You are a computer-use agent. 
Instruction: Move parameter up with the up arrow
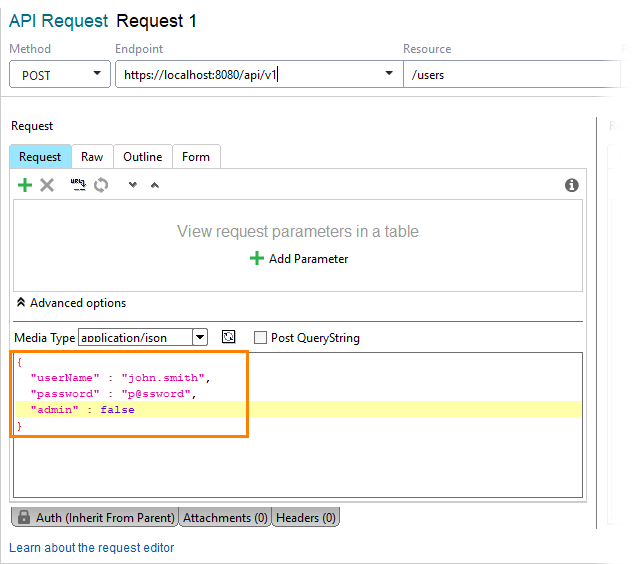coord(155,185)
